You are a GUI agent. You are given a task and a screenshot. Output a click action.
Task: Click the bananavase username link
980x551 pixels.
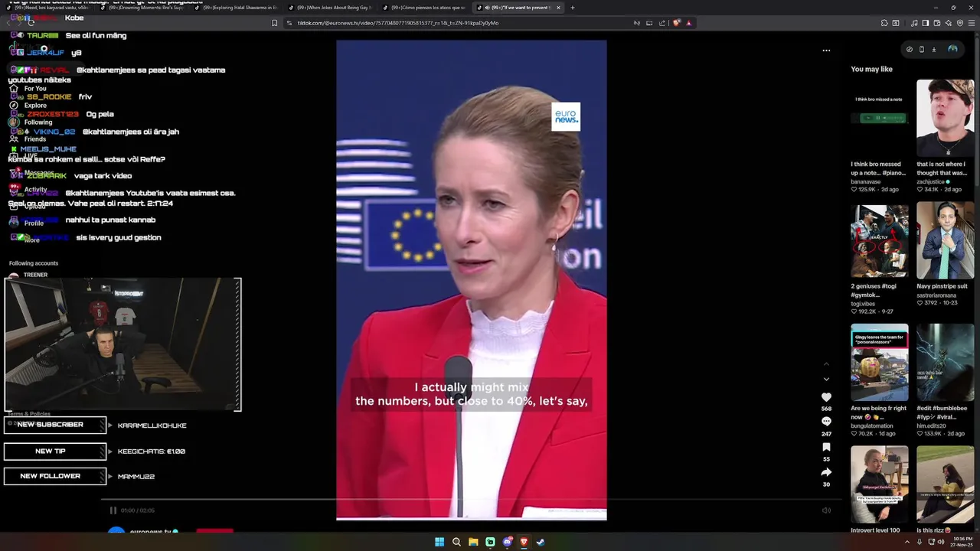coord(866,181)
